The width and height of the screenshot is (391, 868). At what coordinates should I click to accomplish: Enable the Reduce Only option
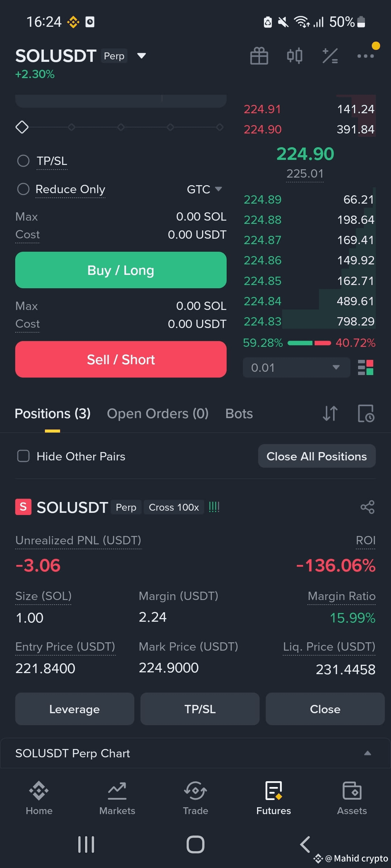[24, 189]
